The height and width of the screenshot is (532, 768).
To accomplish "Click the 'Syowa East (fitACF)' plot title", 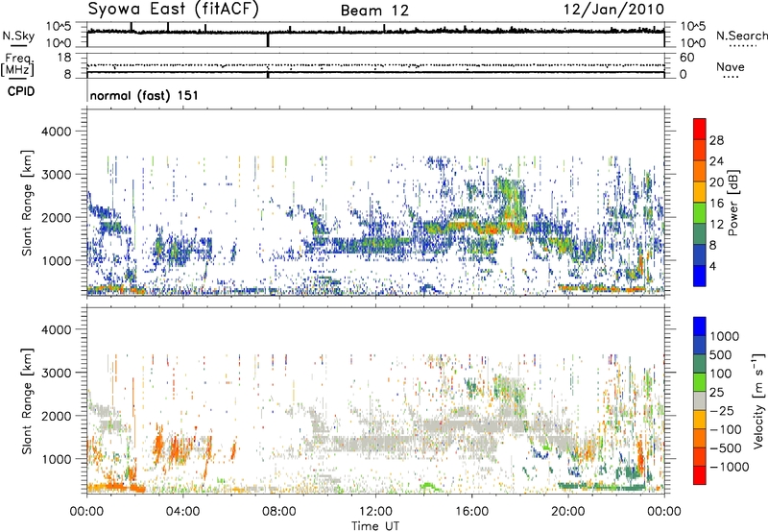I will (x=174, y=10).
